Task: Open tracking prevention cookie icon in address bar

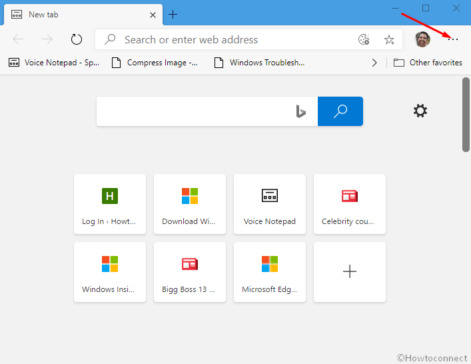Action: (x=363, y=39)
